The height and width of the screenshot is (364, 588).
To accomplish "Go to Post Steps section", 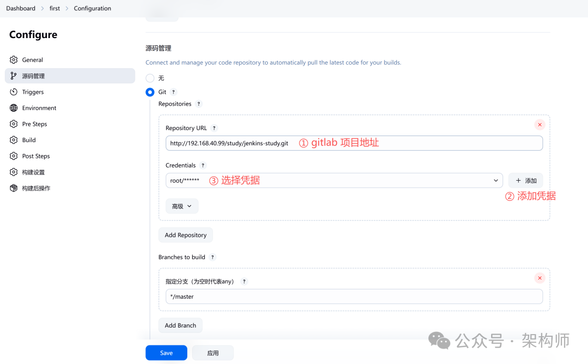I will click(70, 156).
